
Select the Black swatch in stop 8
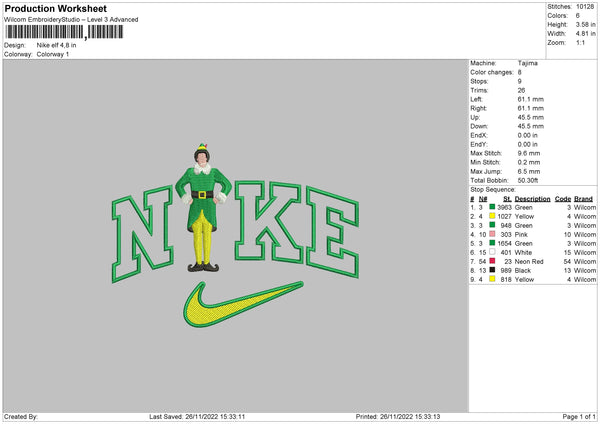[x=492, y=270]
